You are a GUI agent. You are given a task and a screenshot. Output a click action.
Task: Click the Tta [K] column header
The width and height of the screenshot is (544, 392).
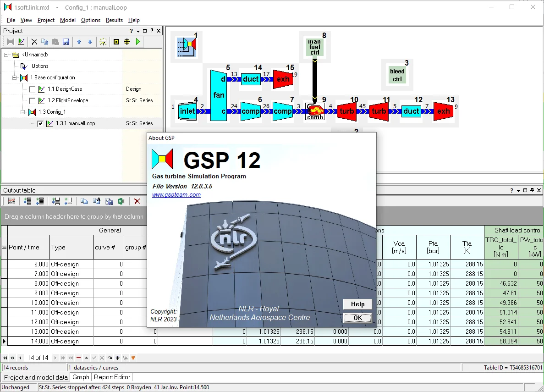coord(467,247)
